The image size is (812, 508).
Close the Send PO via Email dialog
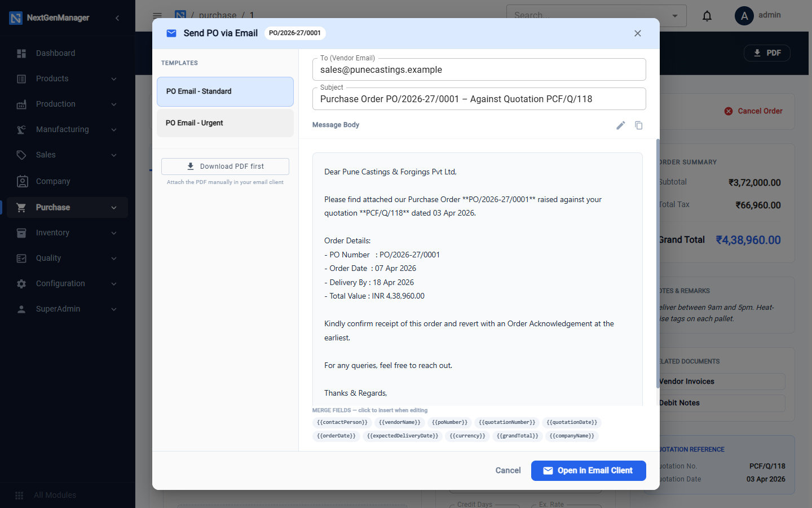click(x=638, y=33)
